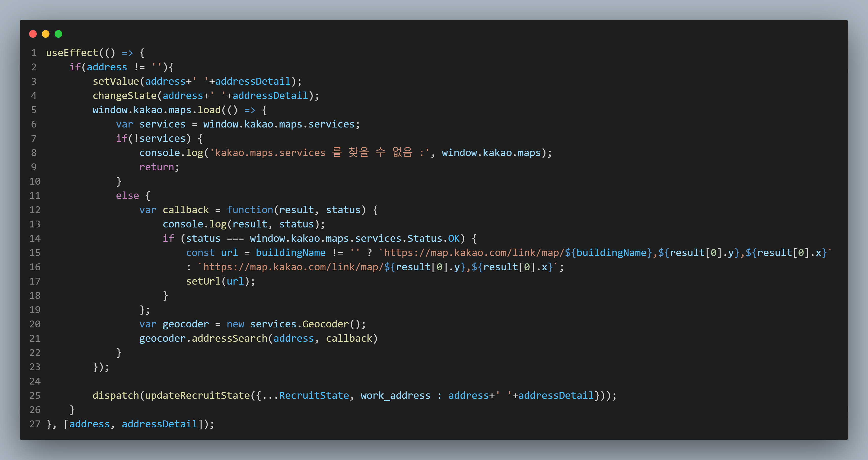Click line number 10
Viewport: 868px width, 460px height.
(35, 182)
